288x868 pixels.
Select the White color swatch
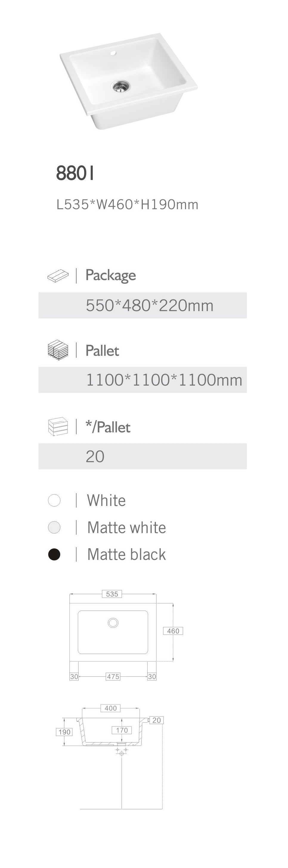pos(54,500)
